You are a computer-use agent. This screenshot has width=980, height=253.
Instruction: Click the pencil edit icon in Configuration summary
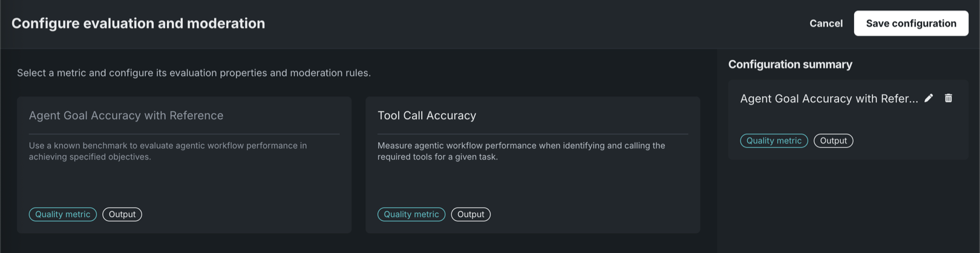929,98
